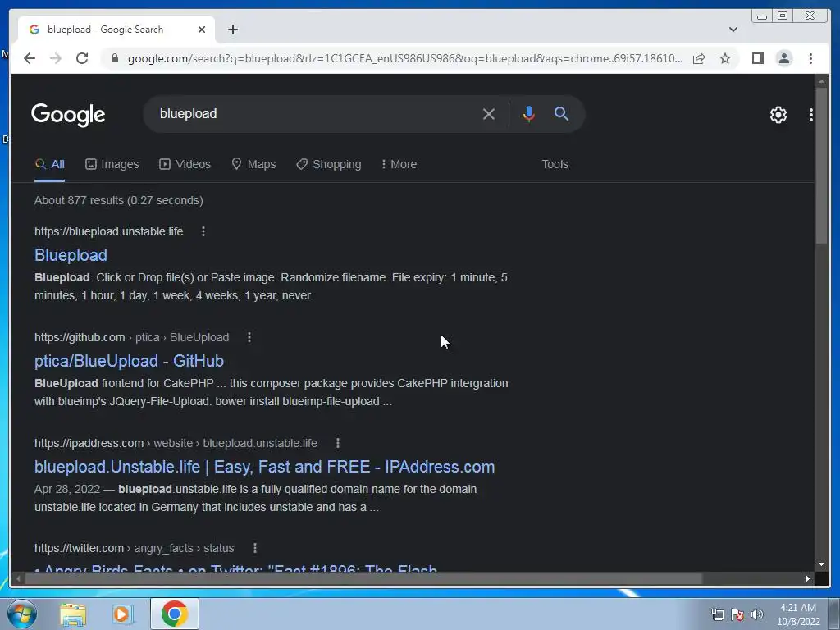Switch to Maps results
840x630 pixels.
point(253,164)
